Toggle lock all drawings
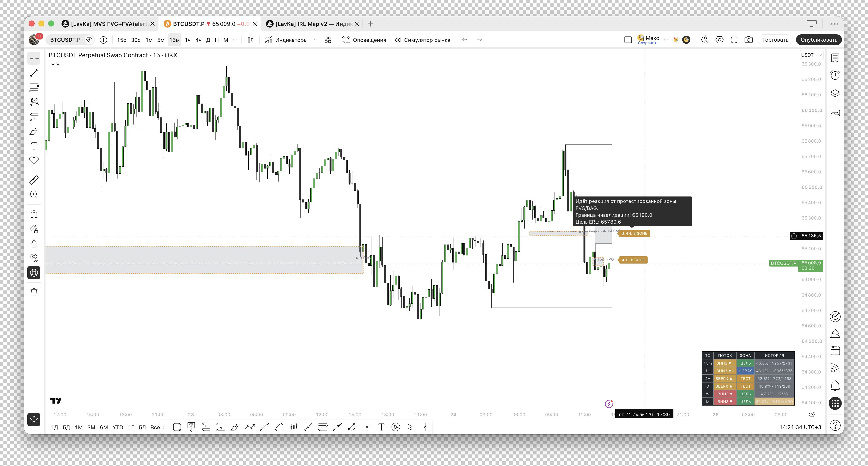 [x=34, y=244]
